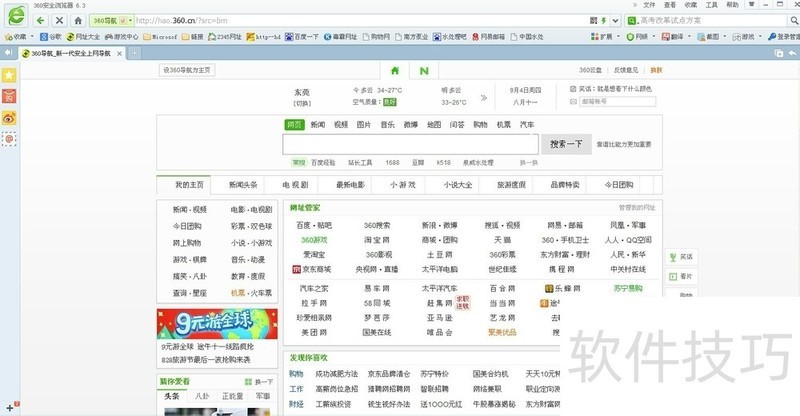Open the 百度·贴吧 link

point(314,225)
